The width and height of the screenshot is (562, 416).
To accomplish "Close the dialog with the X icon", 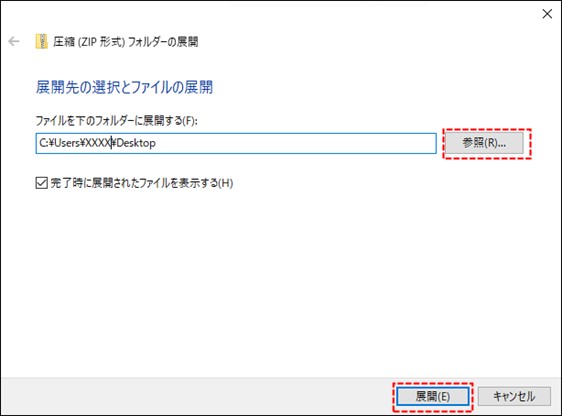I will tap(547, 14).
